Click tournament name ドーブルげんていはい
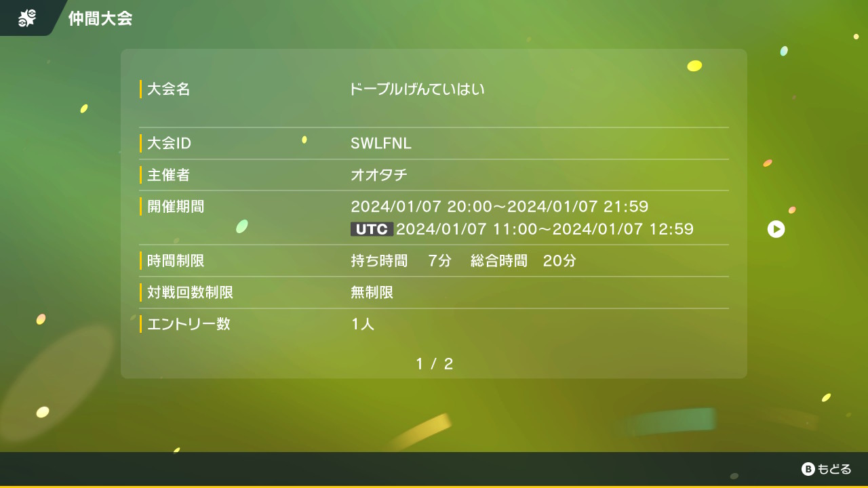This screenshot has height=488, width=868. tap(417, 89)
